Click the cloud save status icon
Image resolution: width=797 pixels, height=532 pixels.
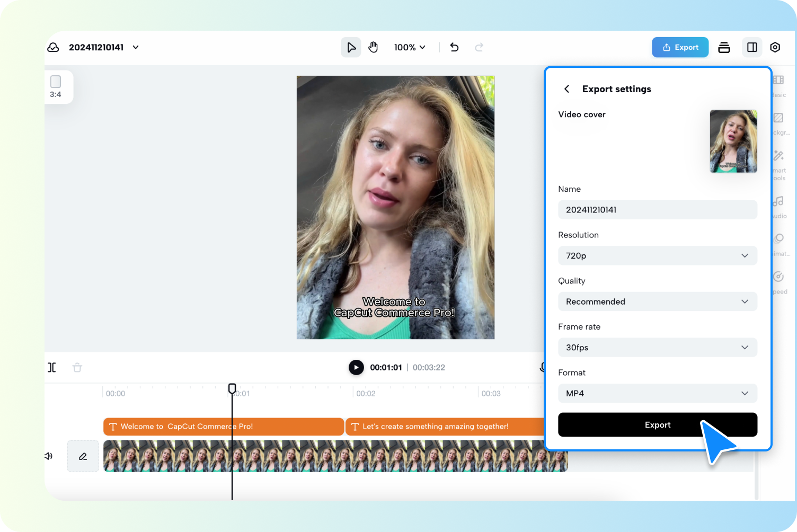(x=53, y=47)
